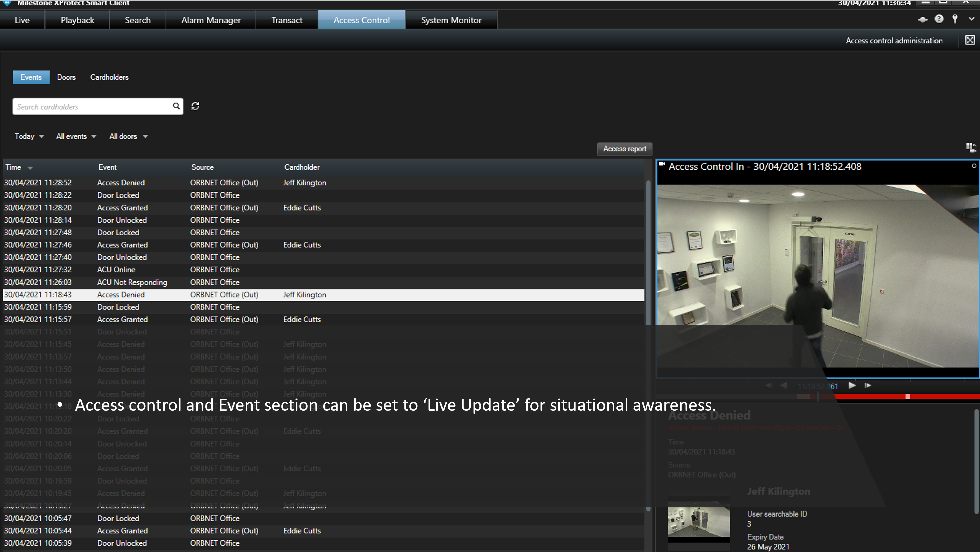Expand the top-right chevron menu

[971, 19]
